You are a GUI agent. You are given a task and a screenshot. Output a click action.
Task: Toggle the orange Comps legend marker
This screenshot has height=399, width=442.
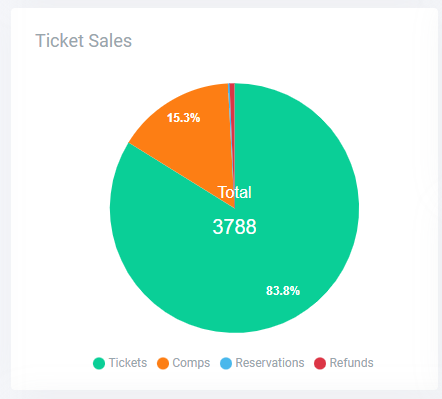pyautogui.click(x=163, y=363)
